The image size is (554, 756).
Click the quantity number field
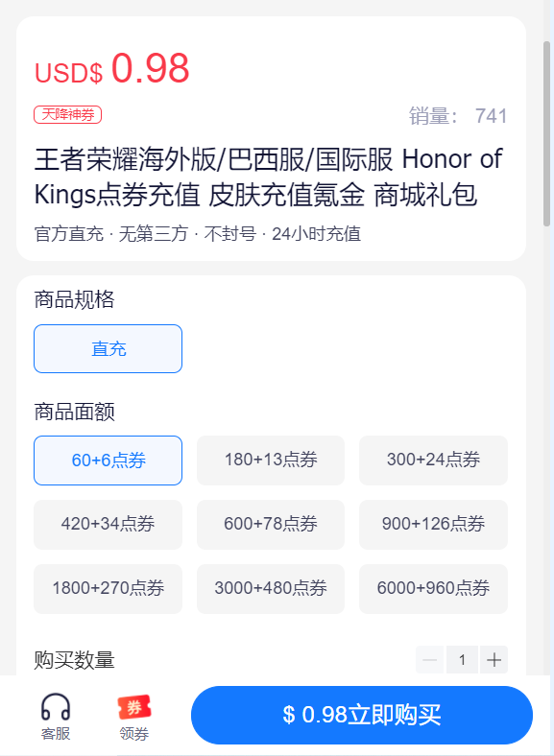coord(462,659)
